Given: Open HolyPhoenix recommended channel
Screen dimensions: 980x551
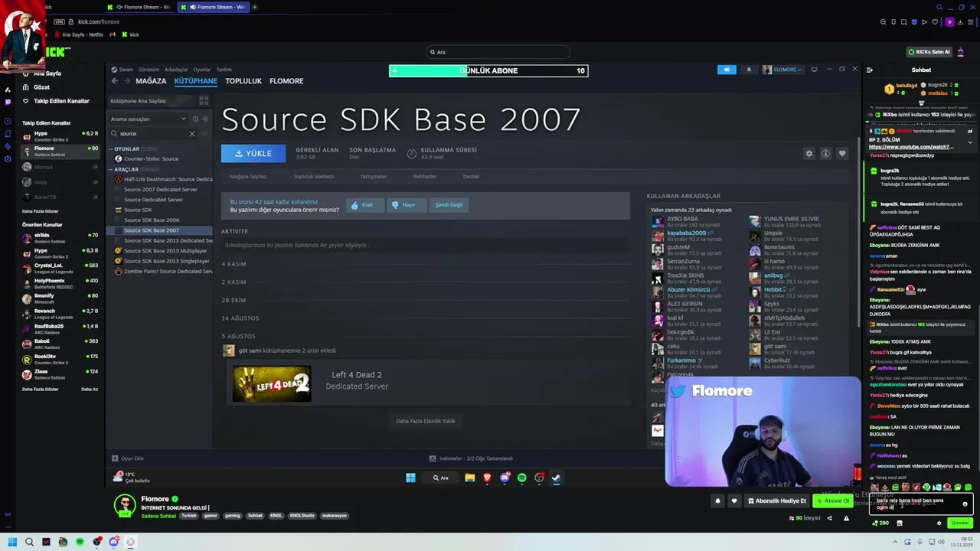Looking at the screenshot, I should tap(60, 282).
